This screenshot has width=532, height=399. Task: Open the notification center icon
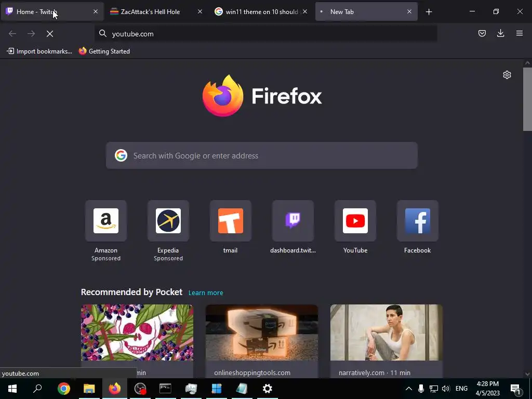pyautogui.click(x=515, y=389)
